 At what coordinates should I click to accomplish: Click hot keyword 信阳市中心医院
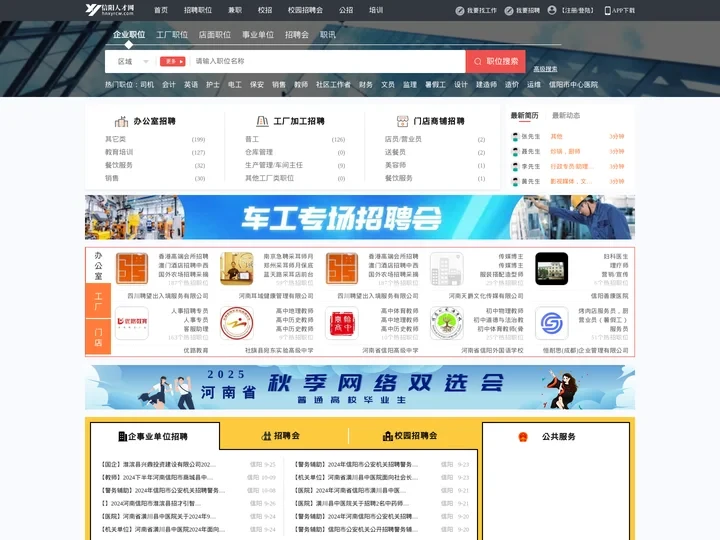point(574,84)
